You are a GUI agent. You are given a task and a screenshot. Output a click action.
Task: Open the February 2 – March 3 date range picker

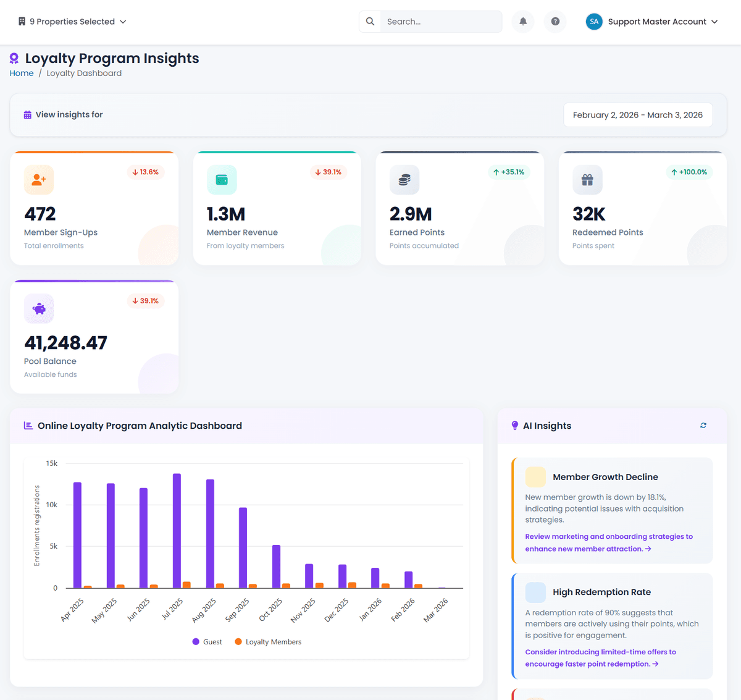(638, 114)
